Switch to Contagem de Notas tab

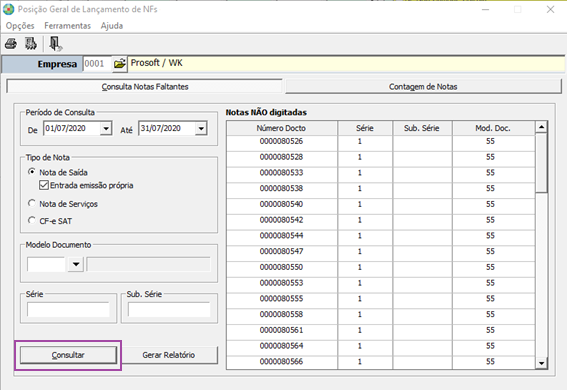point(423,86)
